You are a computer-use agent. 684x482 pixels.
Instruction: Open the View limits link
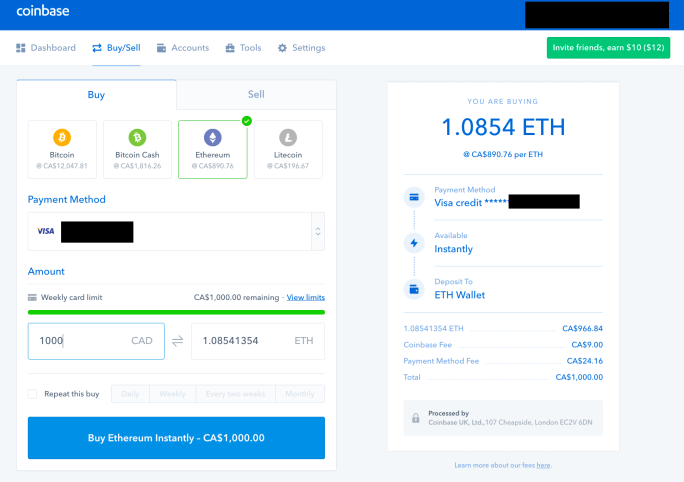click(306, 297)
